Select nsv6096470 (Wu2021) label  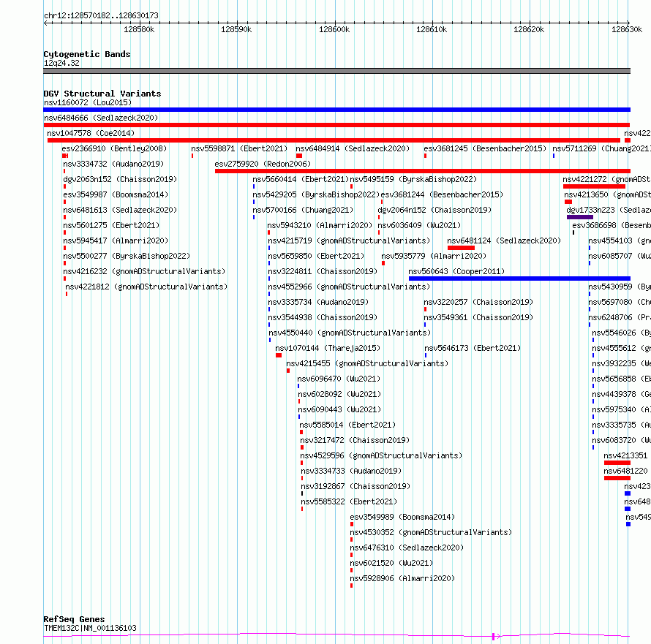point(339,379)
